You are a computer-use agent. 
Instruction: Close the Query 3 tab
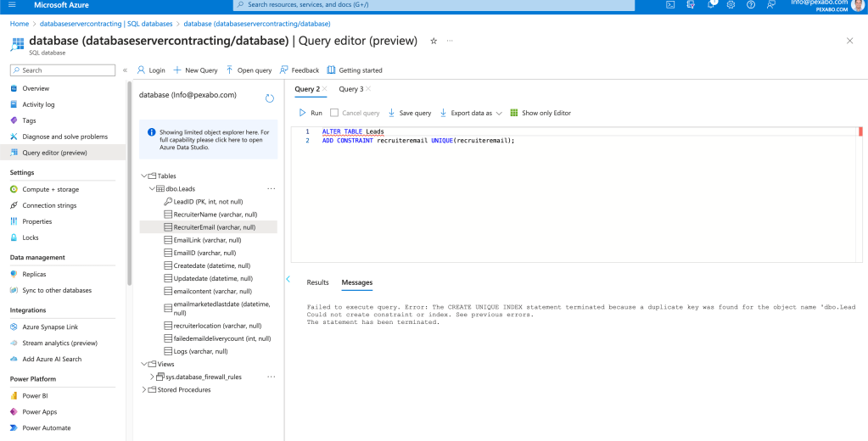tap(368, 89)
